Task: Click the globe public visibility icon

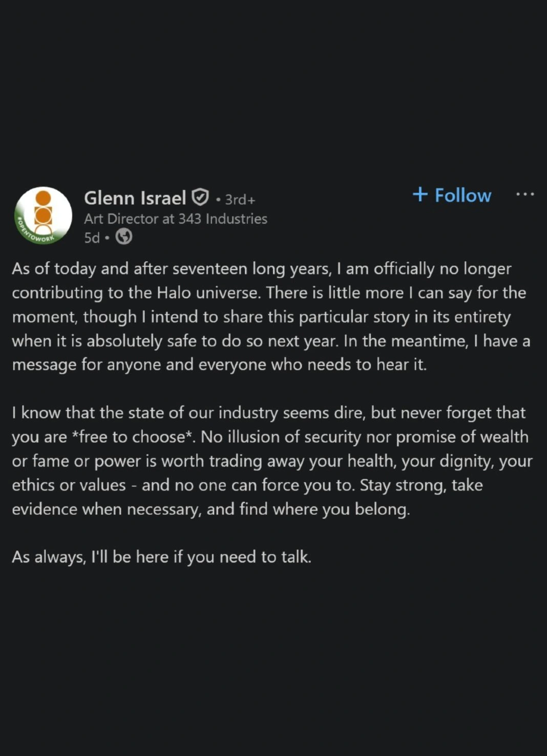Action: (x=124, y=237)
